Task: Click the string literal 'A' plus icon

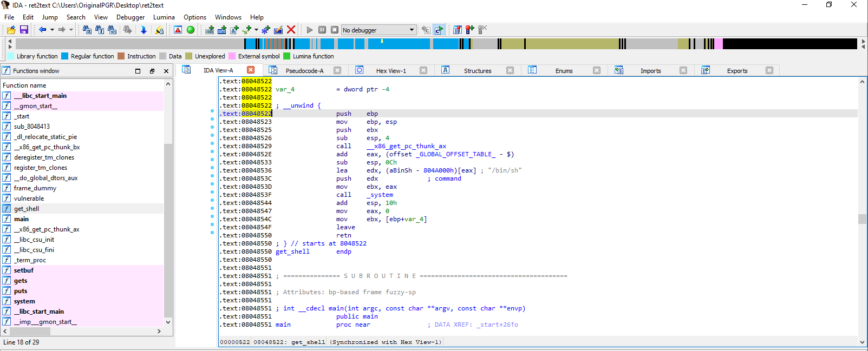Action: [x=234, y=30]
